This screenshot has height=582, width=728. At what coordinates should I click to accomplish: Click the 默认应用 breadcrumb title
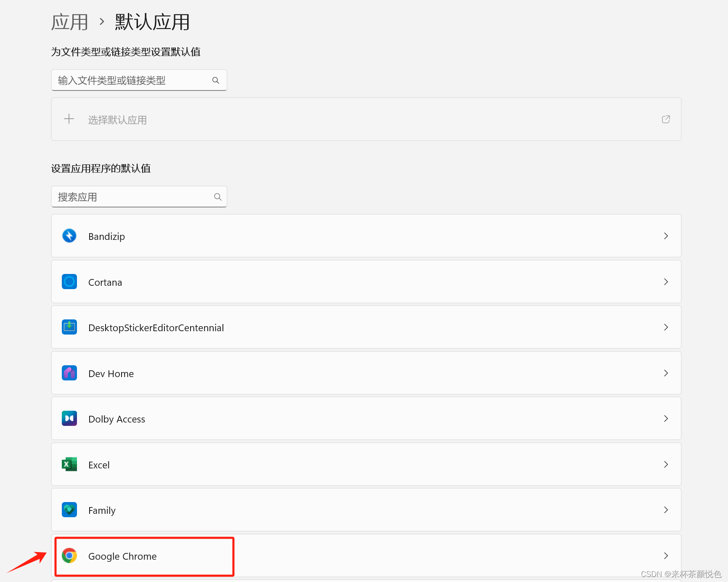click(x=151, y=21)
